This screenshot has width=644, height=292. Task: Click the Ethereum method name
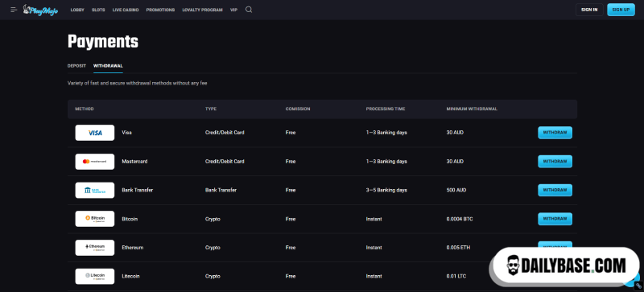(133, 248)
